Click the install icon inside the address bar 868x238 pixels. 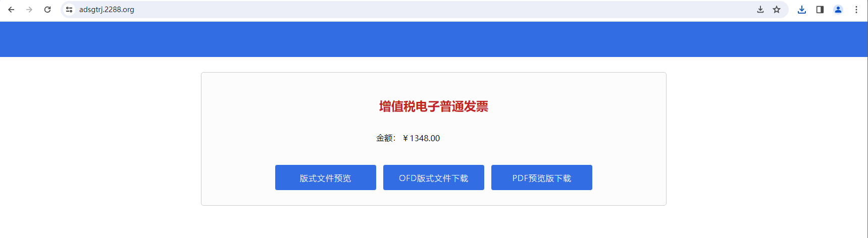[760, 10]
